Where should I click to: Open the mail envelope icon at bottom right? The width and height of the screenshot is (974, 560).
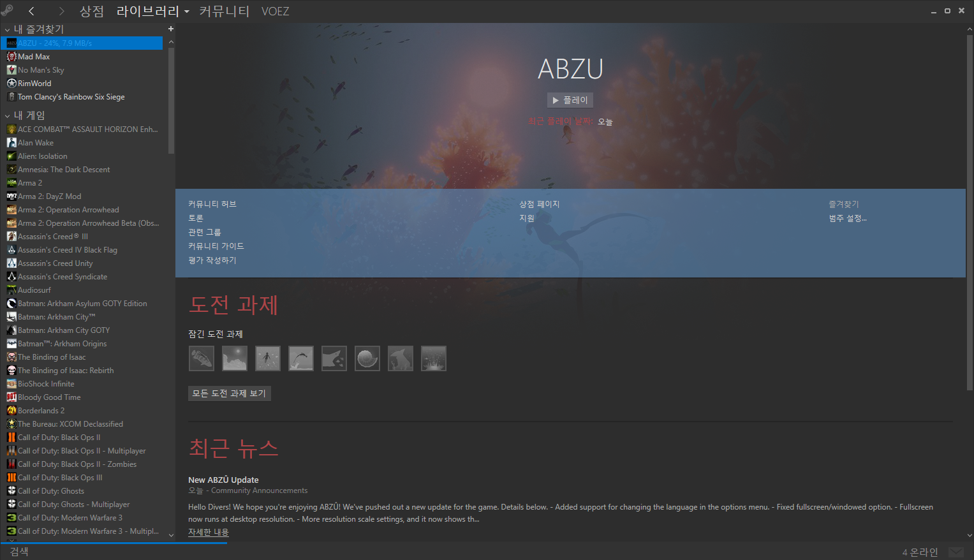[x=956, y=552]
